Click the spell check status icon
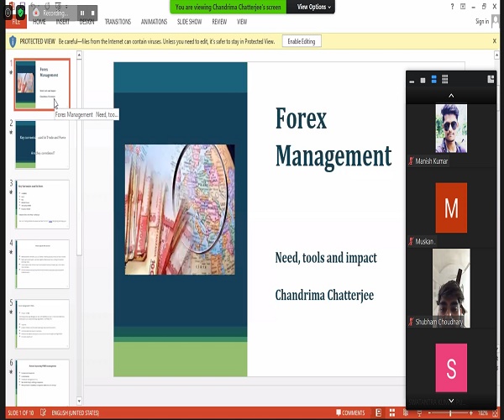Screen dimensions: 504x420 [43, 412]
